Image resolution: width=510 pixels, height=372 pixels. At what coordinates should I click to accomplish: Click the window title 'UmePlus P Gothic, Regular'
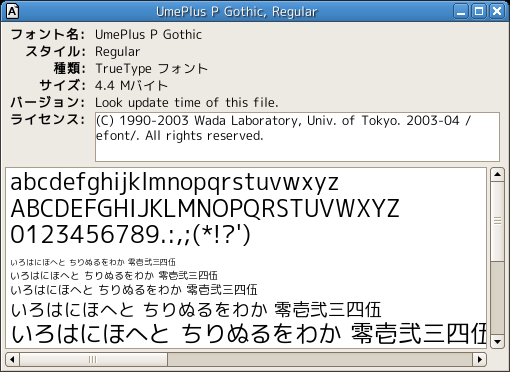[x=237, y=12]
